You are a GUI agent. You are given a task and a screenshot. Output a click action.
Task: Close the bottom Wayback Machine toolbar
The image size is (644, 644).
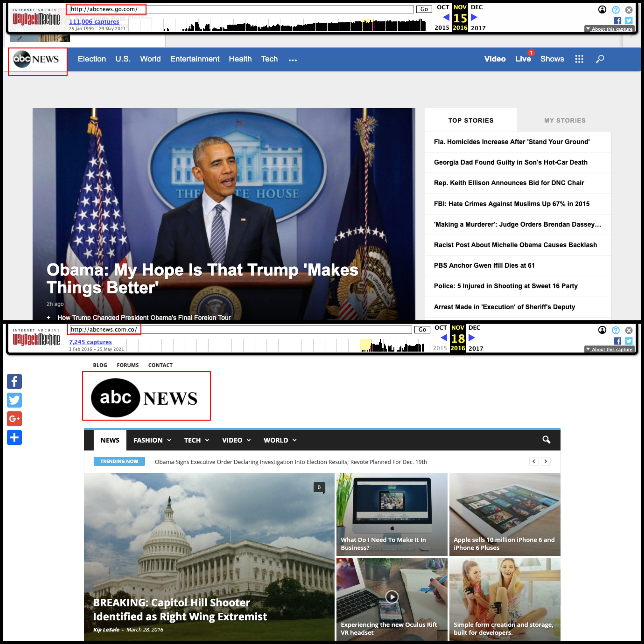tap(629, 330)
